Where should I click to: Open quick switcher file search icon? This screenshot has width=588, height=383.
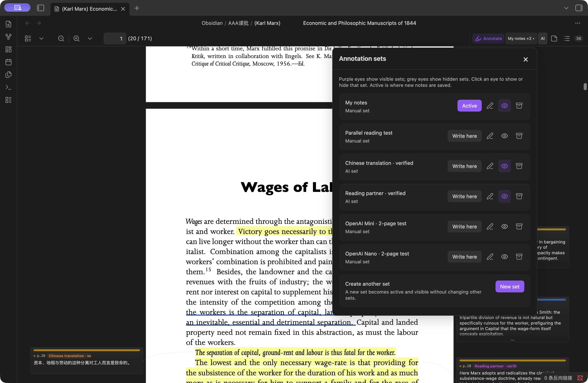coord(9,24)
